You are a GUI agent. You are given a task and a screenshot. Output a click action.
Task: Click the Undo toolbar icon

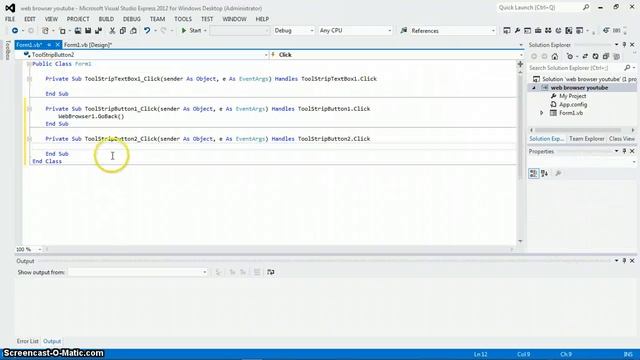(x=147, y=31)
